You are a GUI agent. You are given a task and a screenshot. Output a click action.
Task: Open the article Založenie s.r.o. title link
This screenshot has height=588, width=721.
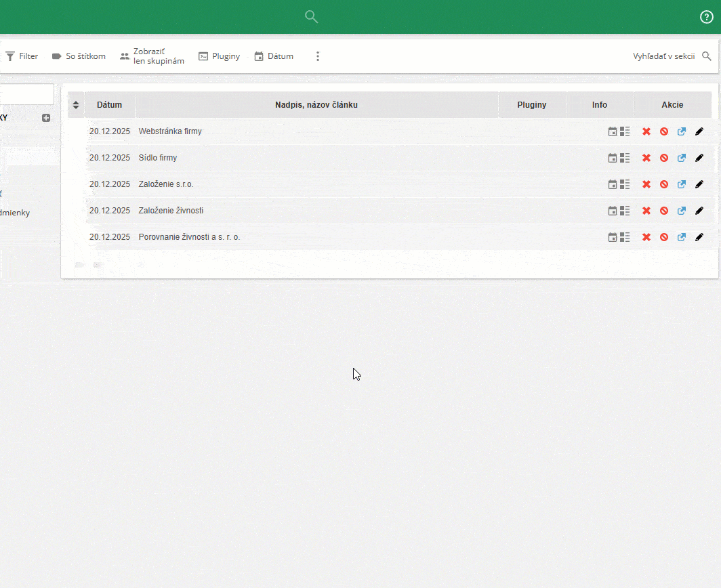click(x=165, y=184)
